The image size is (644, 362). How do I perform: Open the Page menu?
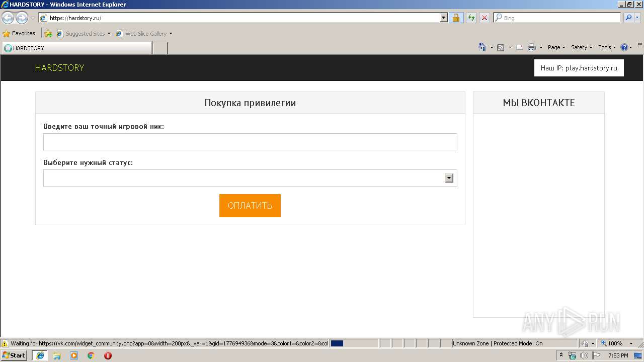pos(556,47)
